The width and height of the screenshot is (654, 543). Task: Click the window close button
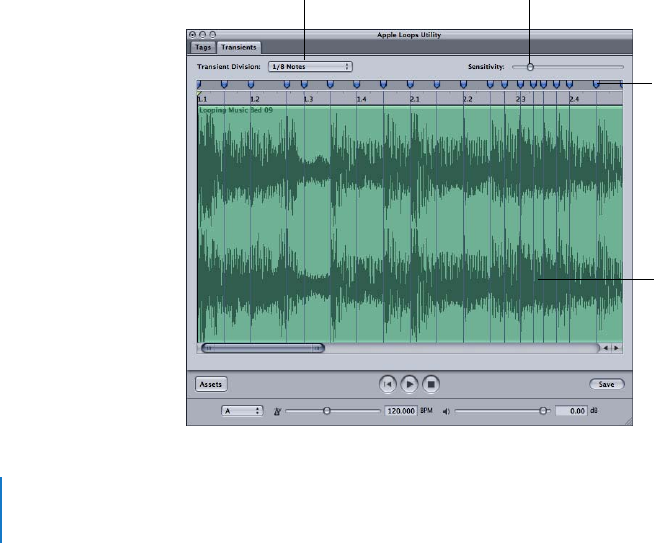click(x=192, y=35)
